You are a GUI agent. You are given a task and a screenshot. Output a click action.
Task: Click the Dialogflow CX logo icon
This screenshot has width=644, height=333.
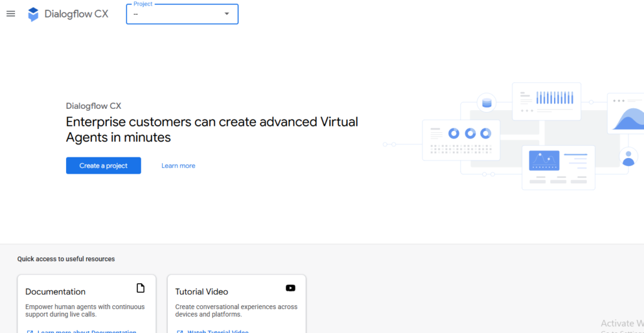point(33,14)
